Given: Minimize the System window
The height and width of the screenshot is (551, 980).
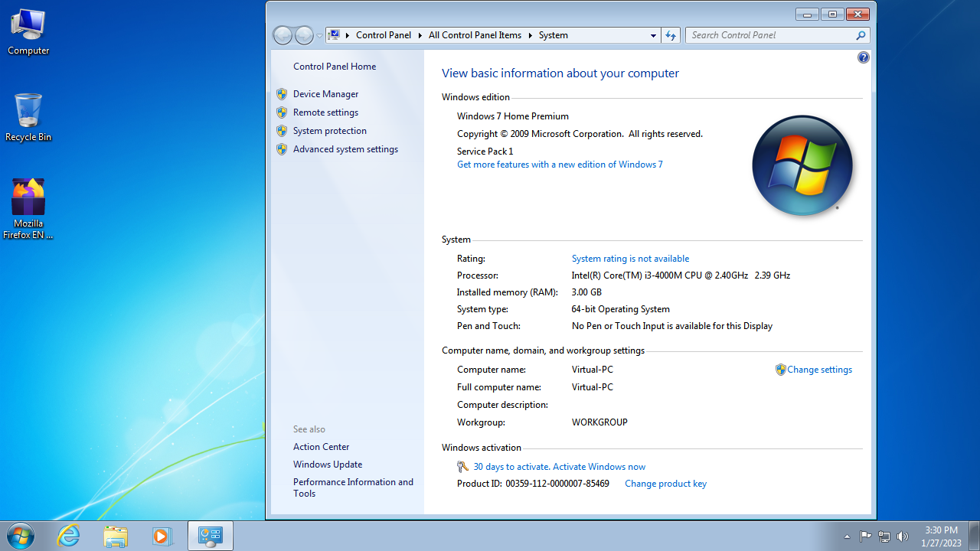Looking at the screenshot, I should tap(808, 14).
